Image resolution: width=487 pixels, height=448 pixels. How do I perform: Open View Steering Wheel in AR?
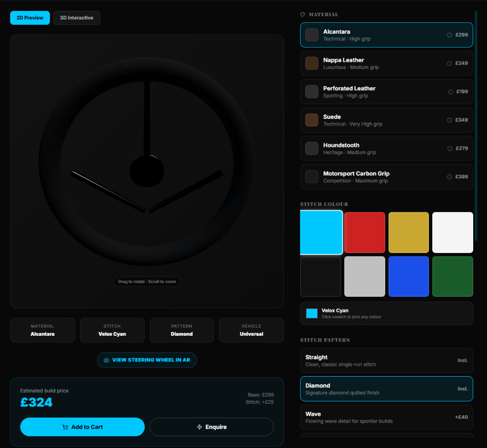(147, 360)
